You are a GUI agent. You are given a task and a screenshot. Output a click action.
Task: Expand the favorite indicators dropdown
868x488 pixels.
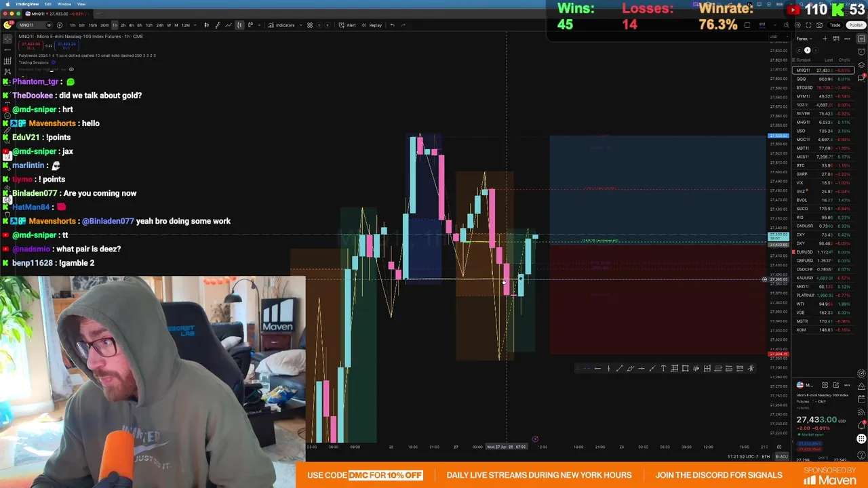tap(301, 25)
